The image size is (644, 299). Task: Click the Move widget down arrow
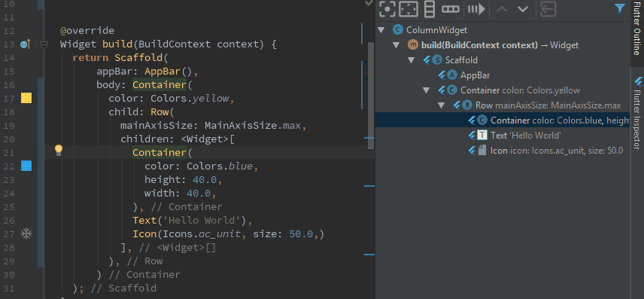[522, 9]
